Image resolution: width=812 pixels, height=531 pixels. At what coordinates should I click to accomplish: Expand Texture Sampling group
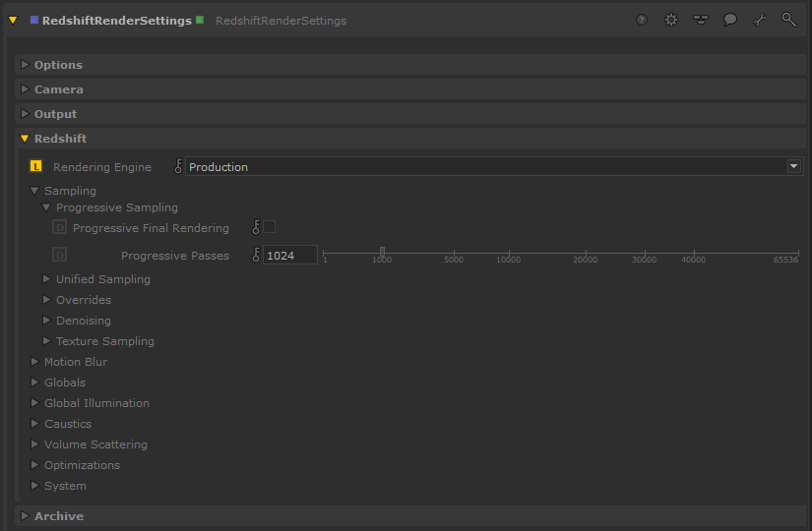(x=46, y=341)
